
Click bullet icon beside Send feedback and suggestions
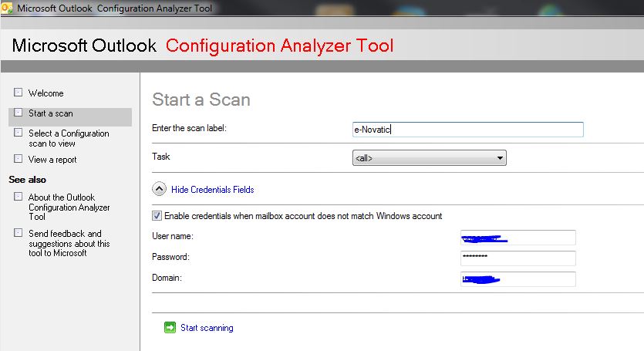18,233
